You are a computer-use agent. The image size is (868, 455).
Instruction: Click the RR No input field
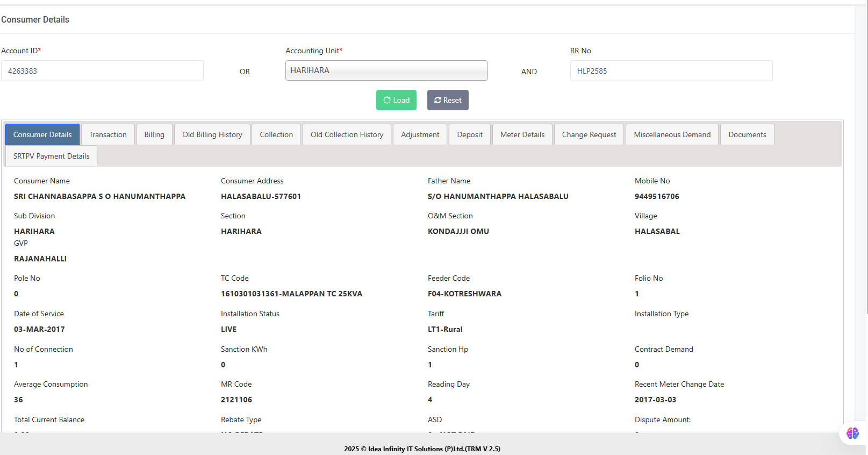[671, 71]
